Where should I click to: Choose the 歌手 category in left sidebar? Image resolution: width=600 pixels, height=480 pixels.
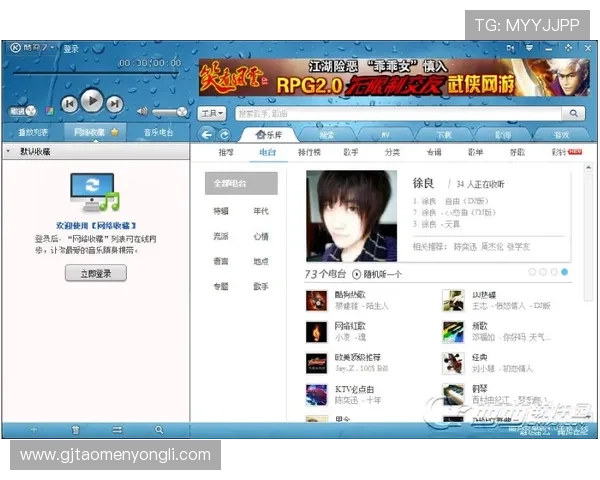coord(261,286)
